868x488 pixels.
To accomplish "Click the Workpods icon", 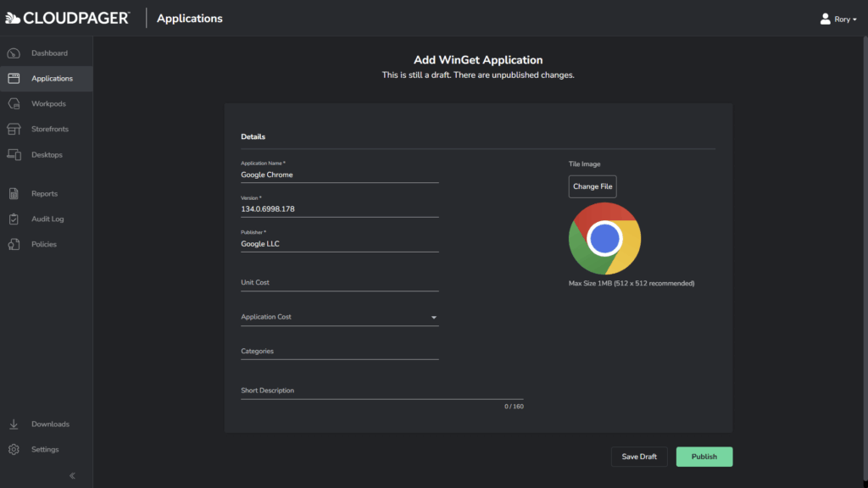I will point(14,103).
